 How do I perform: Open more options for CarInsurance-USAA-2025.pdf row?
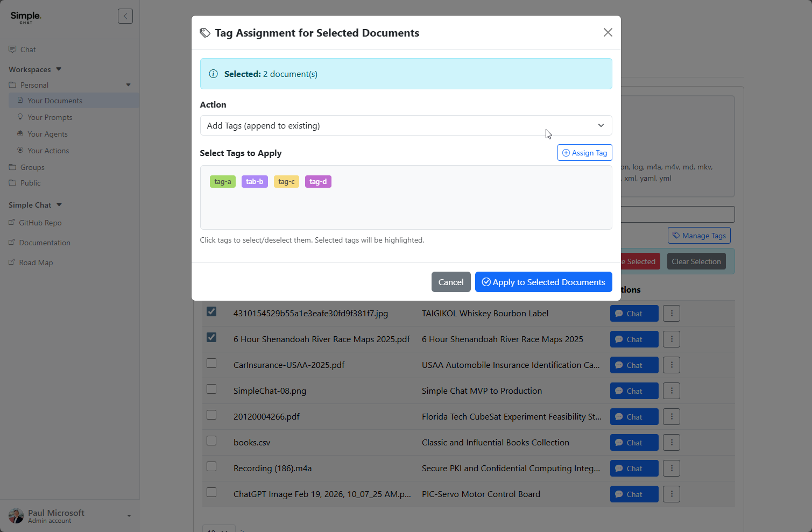pyautogui.click(x=672, y=365)
